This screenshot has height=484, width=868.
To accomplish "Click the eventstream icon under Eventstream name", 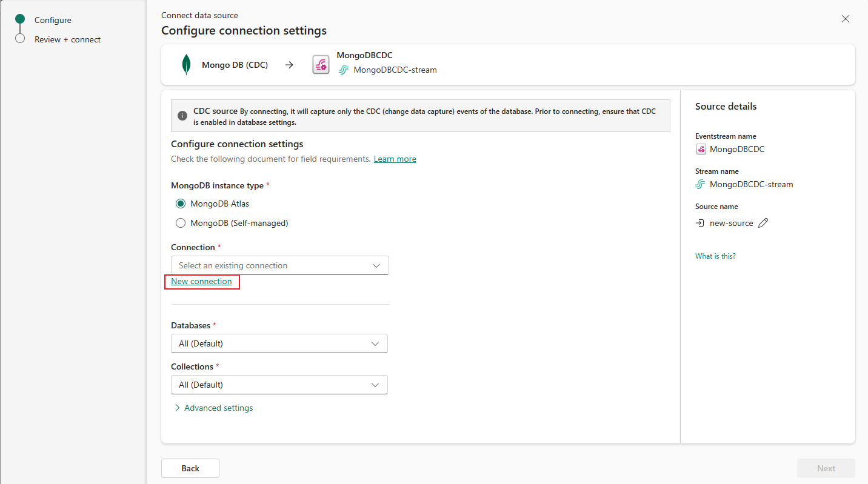I will click(x=701, y=149).
